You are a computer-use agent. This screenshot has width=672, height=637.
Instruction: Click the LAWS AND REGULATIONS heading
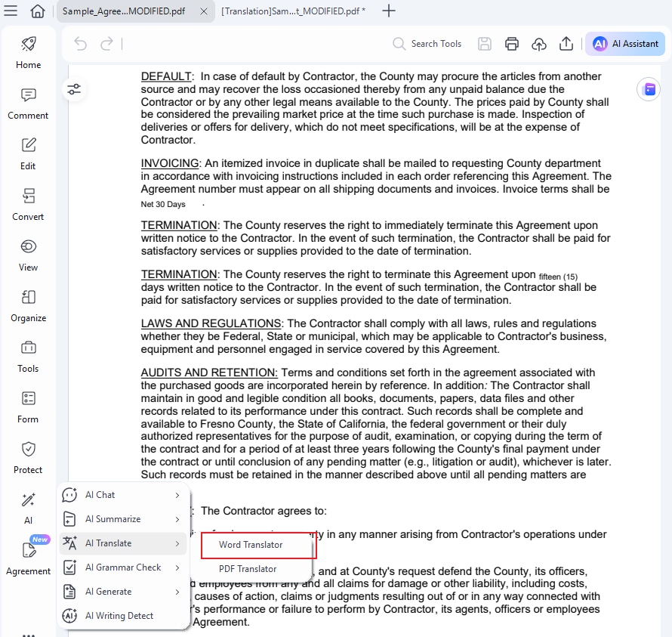click(211, 323)
